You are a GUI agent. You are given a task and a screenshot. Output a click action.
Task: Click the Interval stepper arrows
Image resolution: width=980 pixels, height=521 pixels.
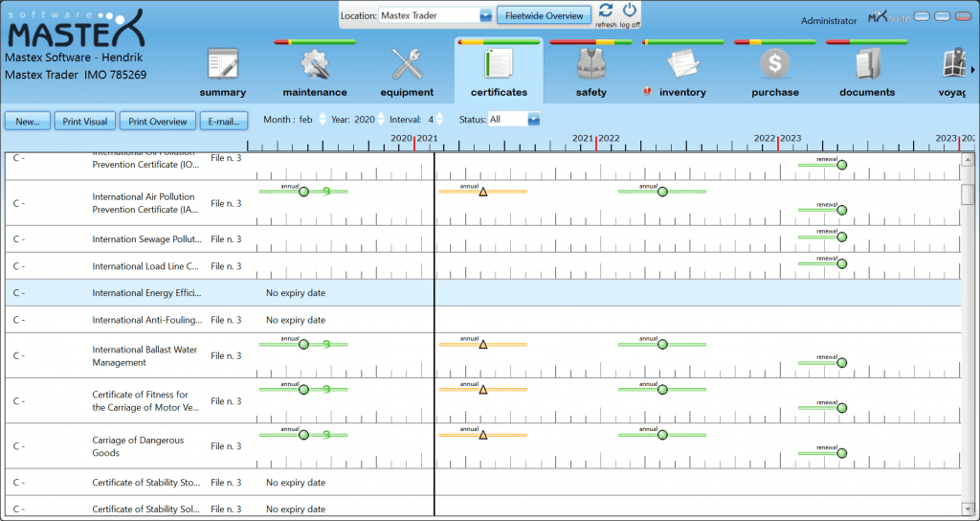(439, 120)
